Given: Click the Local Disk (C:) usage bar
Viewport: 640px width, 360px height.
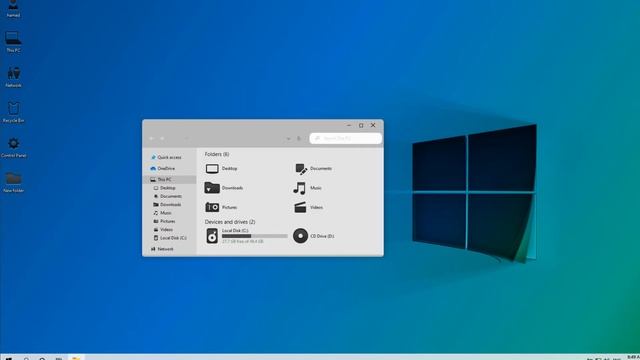Looking at the screenshot, I should (255, 236).
